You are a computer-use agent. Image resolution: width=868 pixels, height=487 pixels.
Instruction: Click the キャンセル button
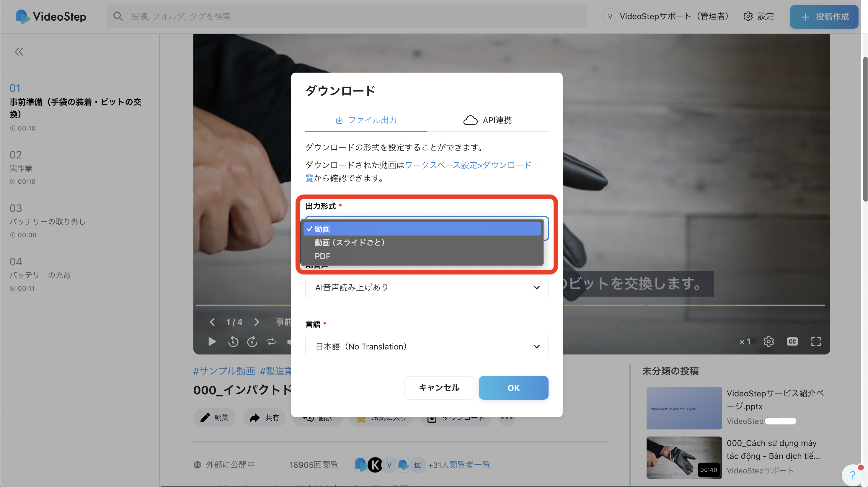439,388
